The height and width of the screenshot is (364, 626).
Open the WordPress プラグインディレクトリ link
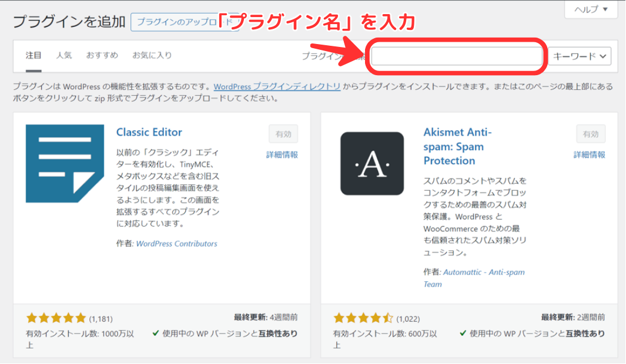pyautogui.click(x=277, y=86)
